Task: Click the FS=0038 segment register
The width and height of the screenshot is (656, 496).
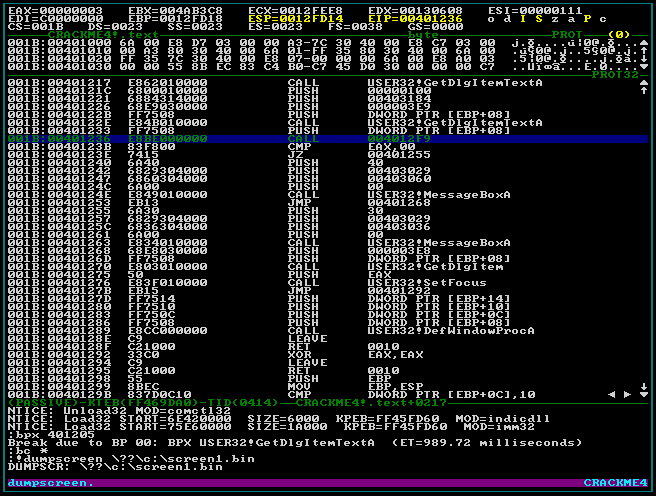Action: [x=355, y=27]
